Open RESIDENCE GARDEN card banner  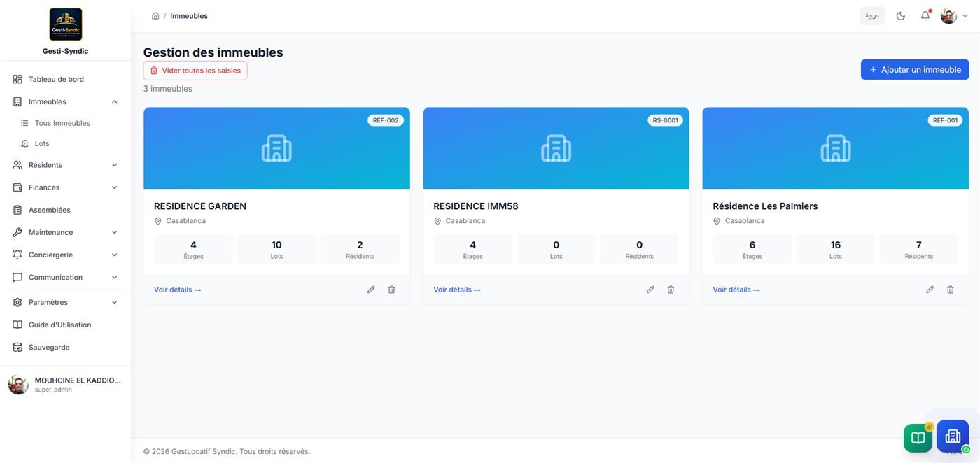pyautogui.click(x=276, y=148)
